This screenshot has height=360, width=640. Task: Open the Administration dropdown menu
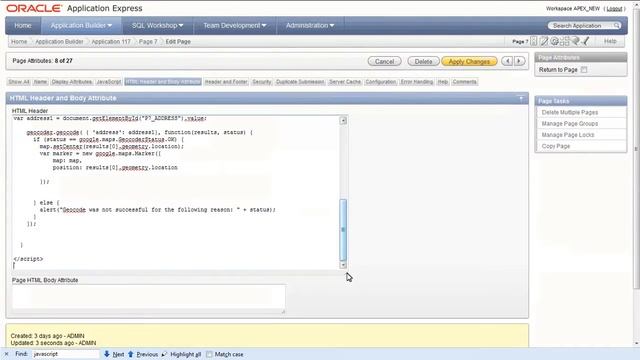pos(310,25)
